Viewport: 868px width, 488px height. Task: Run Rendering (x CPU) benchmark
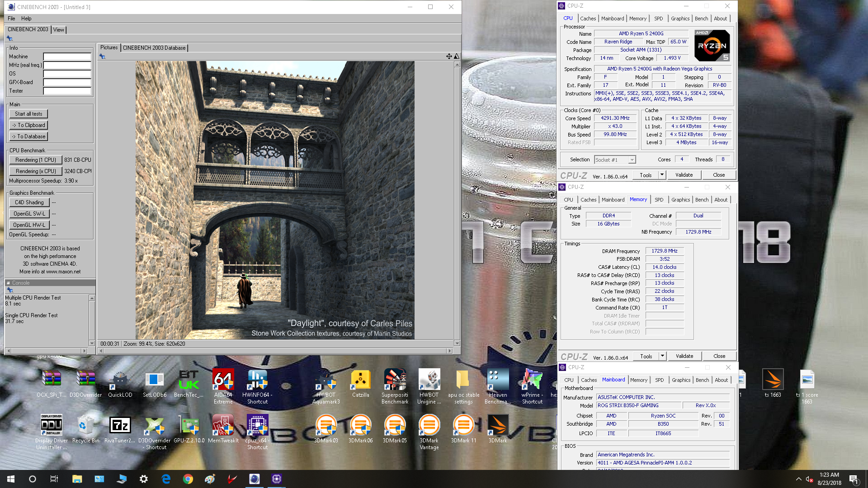pyautogui.click(x=36, y=171)
